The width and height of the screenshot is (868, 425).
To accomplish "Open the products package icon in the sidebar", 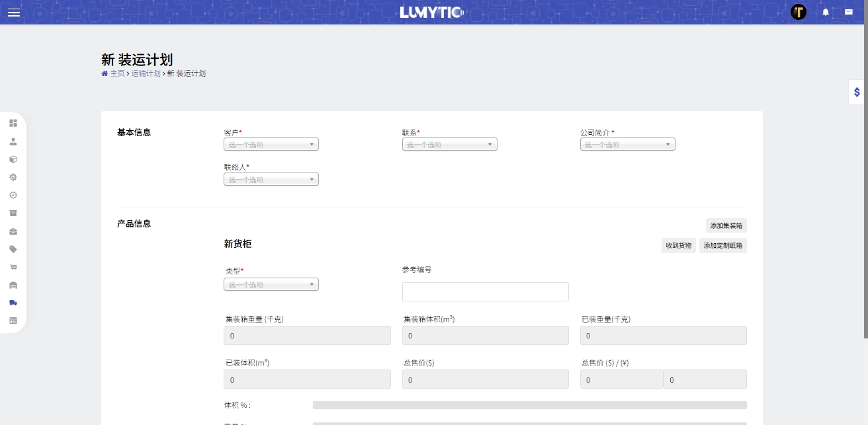I will tap(13, 159).
